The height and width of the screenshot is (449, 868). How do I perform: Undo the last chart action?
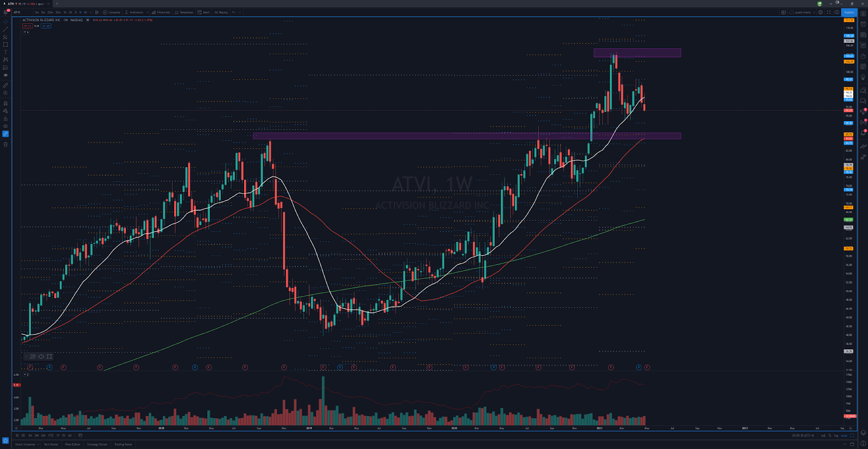234,12
